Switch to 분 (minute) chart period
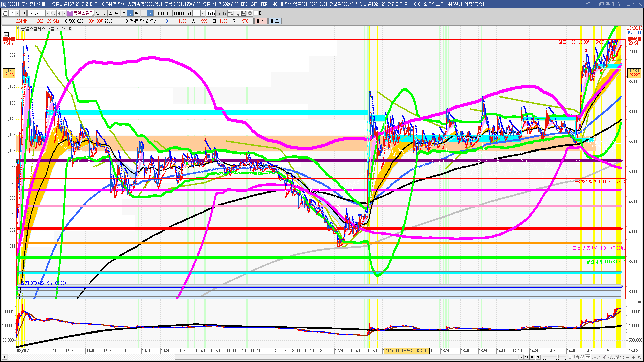Screen dimensions: 644x362 124,13
